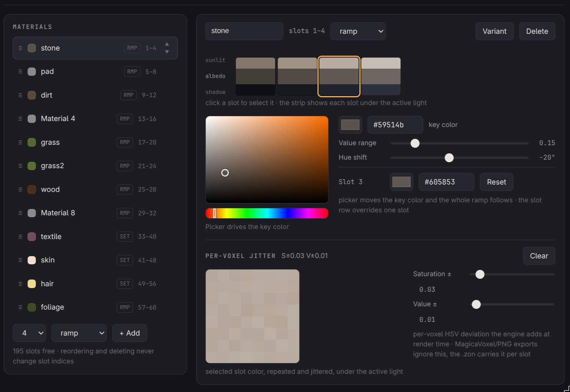
Task: Click the SET badge on the textile row
Action: coord(125,237)
